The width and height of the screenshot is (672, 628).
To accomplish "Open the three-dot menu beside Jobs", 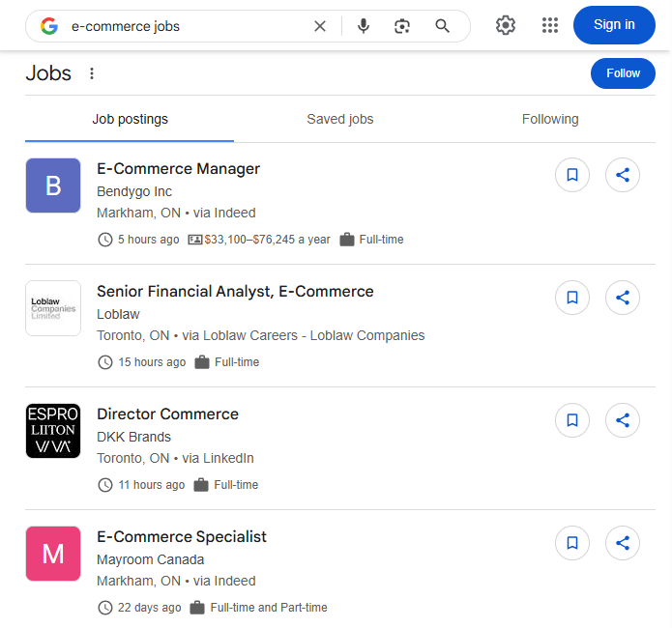I will (x=92, y=73).
